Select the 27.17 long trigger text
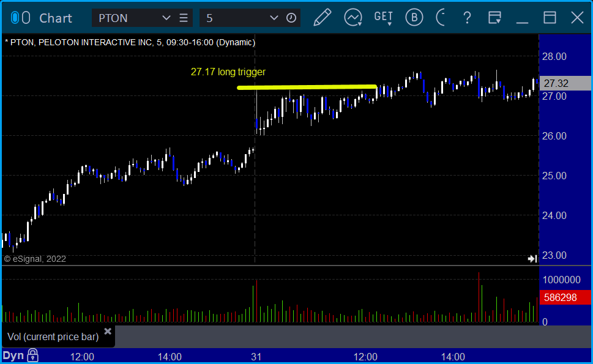 coord(228,72)
